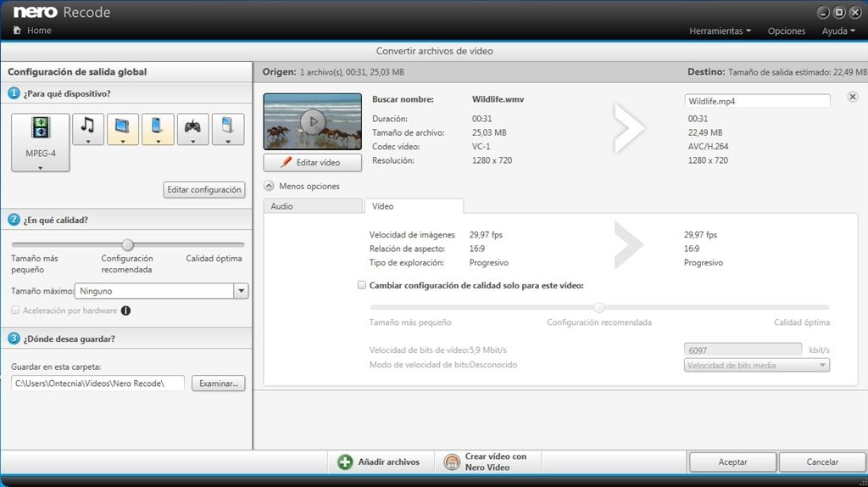Click the step 1 number badge

(14, 93)
